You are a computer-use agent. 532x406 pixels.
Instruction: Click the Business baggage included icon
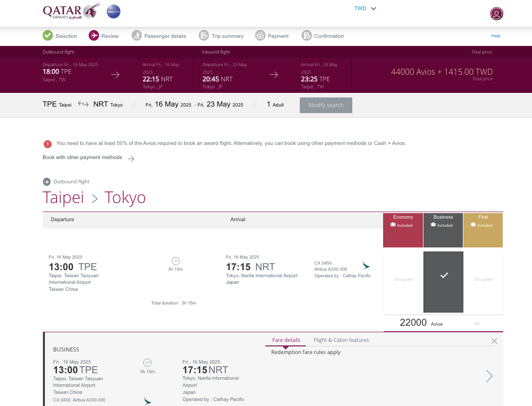(433, 225)
